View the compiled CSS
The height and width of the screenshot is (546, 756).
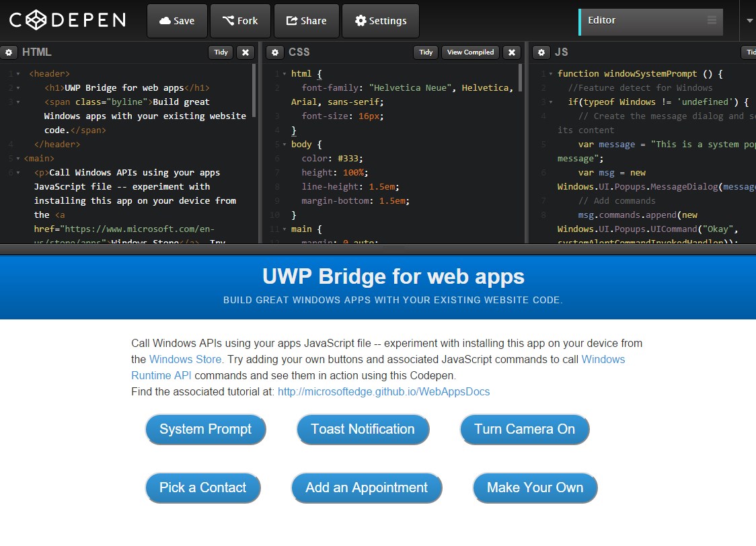(x=469, y=52)
